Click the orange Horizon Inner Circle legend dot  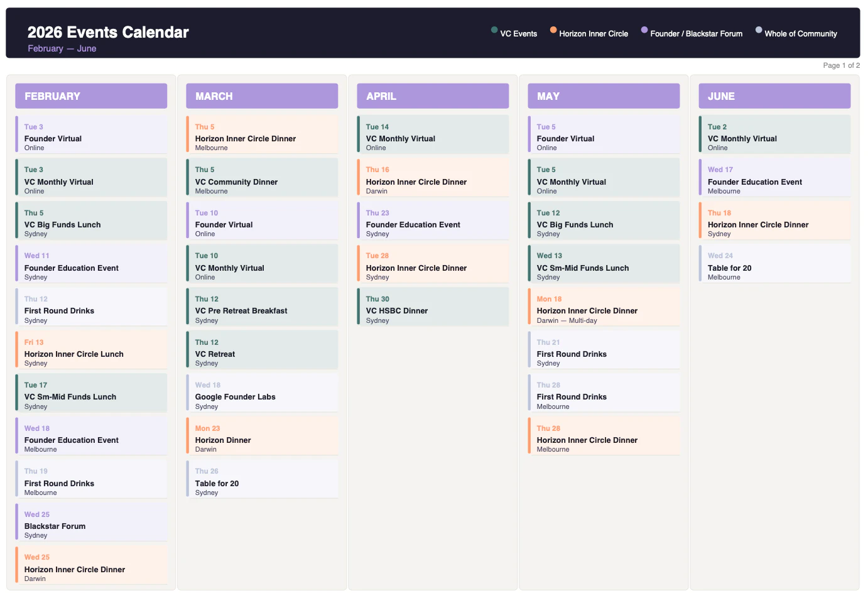coord(553,30)
